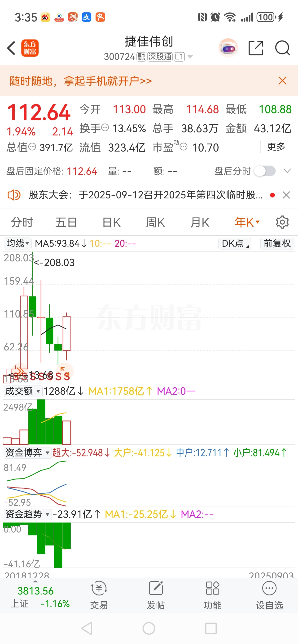Open the 资金博弈 indicator dropdown
Image resolution: width=298 pixels, height=644 pixels.
(x=27, y=452)
